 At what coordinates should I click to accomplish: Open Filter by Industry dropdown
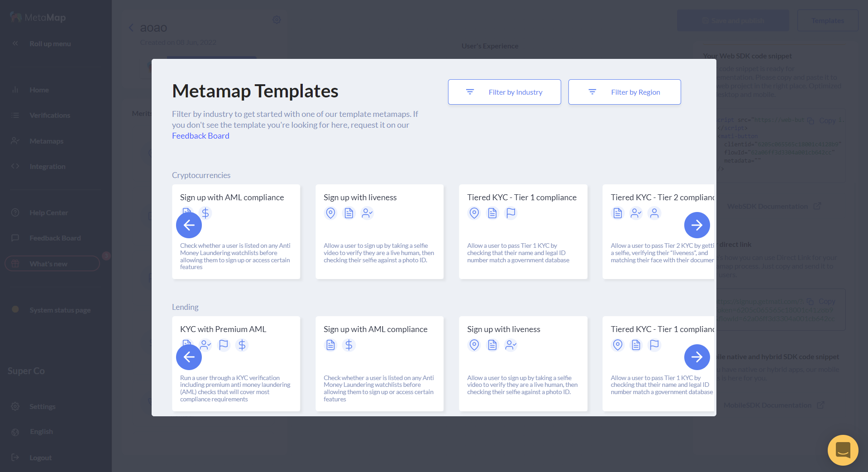504,92
